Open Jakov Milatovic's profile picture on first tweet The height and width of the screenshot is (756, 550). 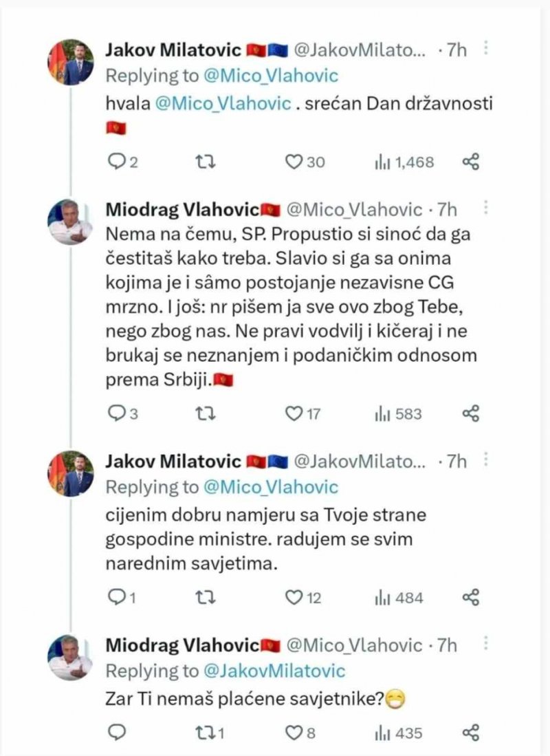tap(70, 62)
